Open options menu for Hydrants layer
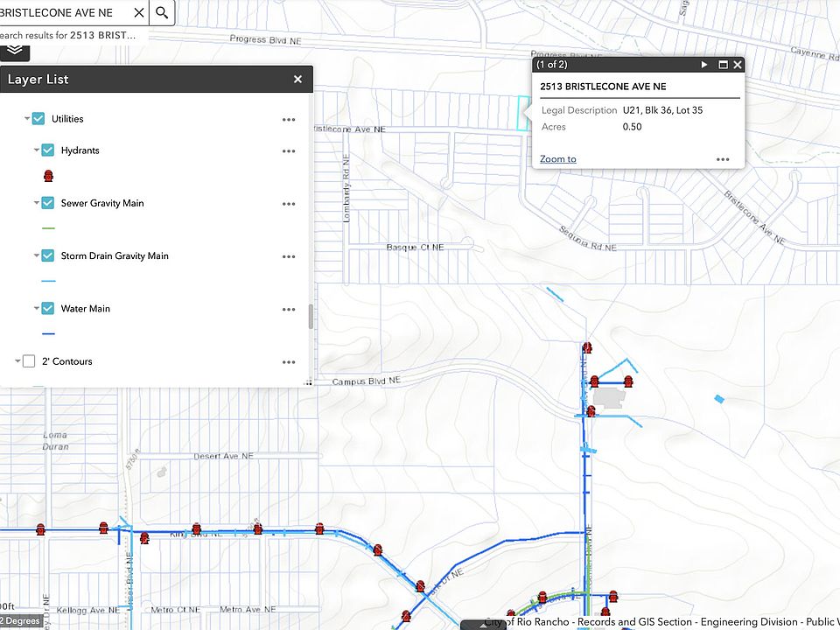 pos(289,151)
